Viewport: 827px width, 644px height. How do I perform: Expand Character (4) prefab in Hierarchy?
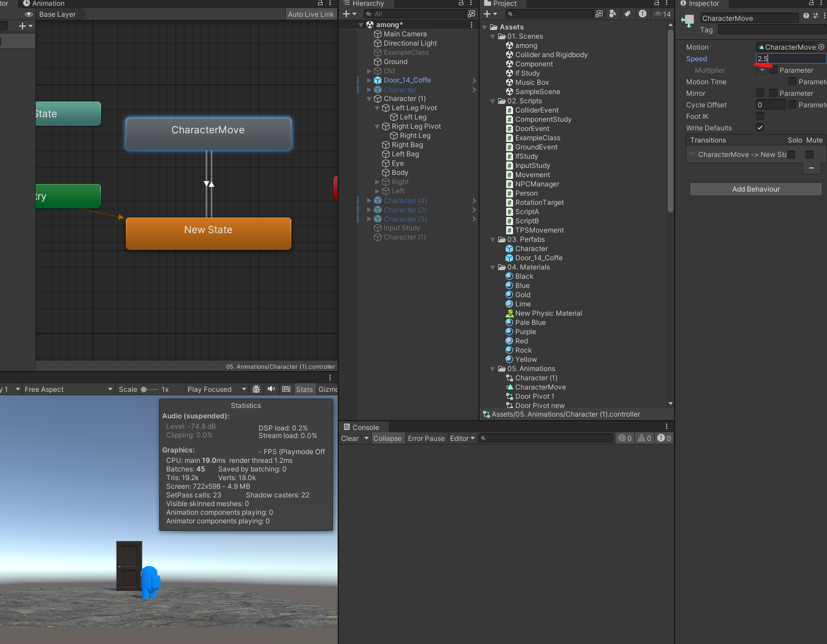369,201
